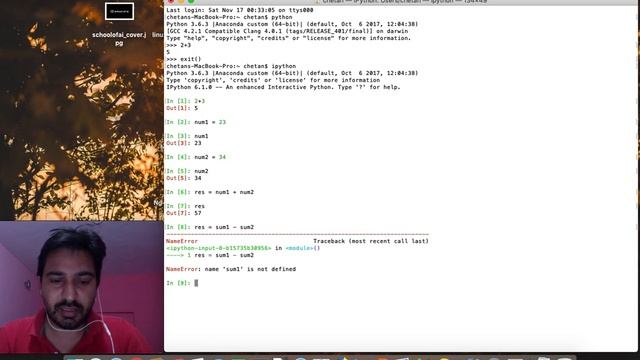Click the 'chetan$ python' command line

pos(229,17)
